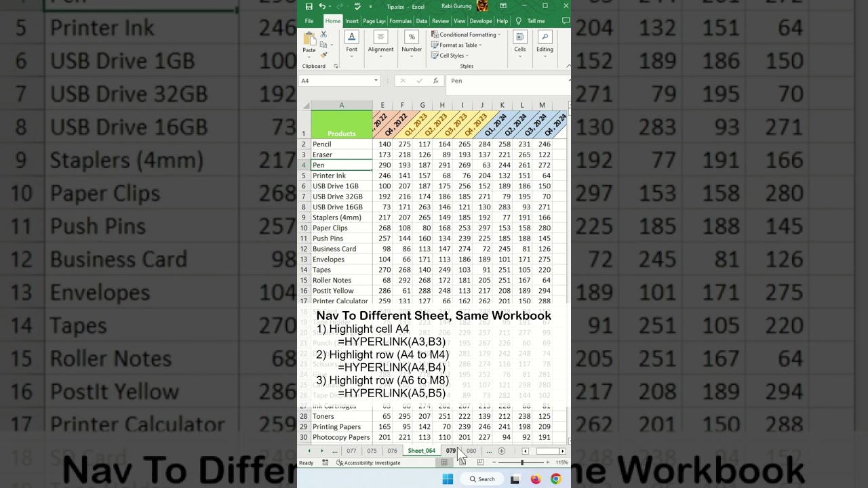Open Conditional Formatting dropdown
The image size is (868, 488).
coord(466,35)
